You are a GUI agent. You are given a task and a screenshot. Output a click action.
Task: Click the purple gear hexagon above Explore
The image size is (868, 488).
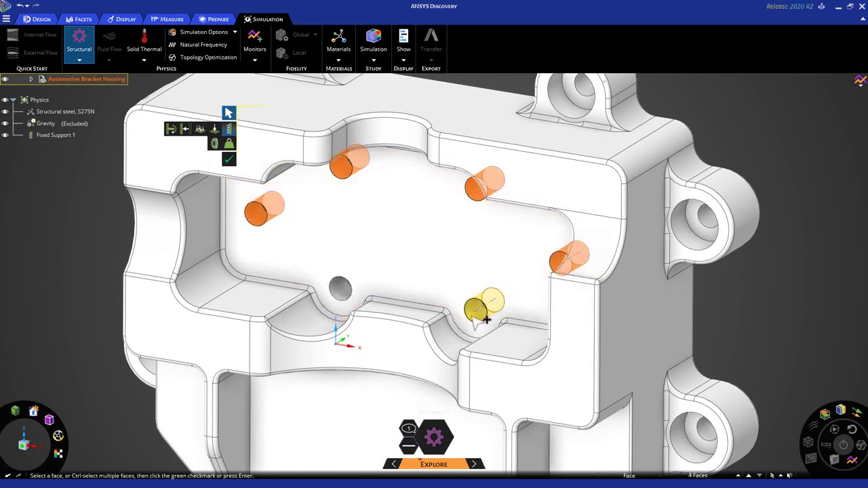tap(434, 437)
